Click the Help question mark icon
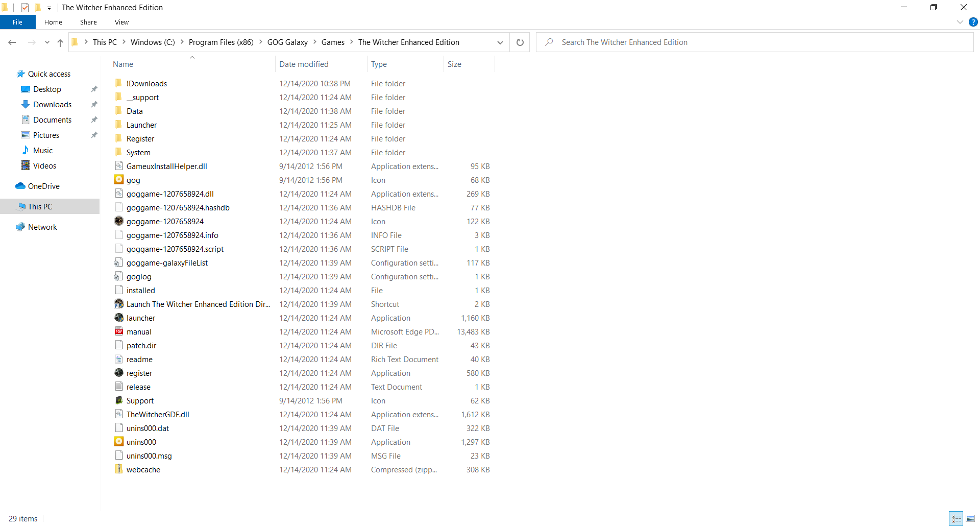This screenshot has height=526, width=980. coord(973,22)
